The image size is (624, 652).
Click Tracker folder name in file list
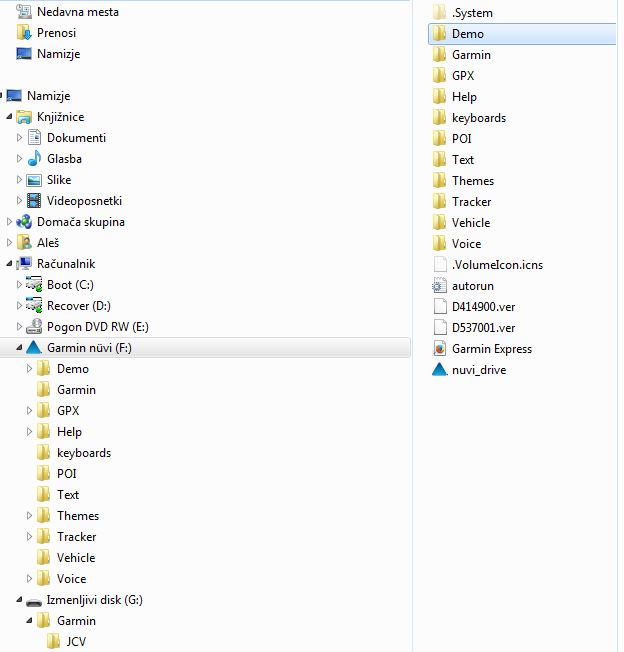point(471,202)
